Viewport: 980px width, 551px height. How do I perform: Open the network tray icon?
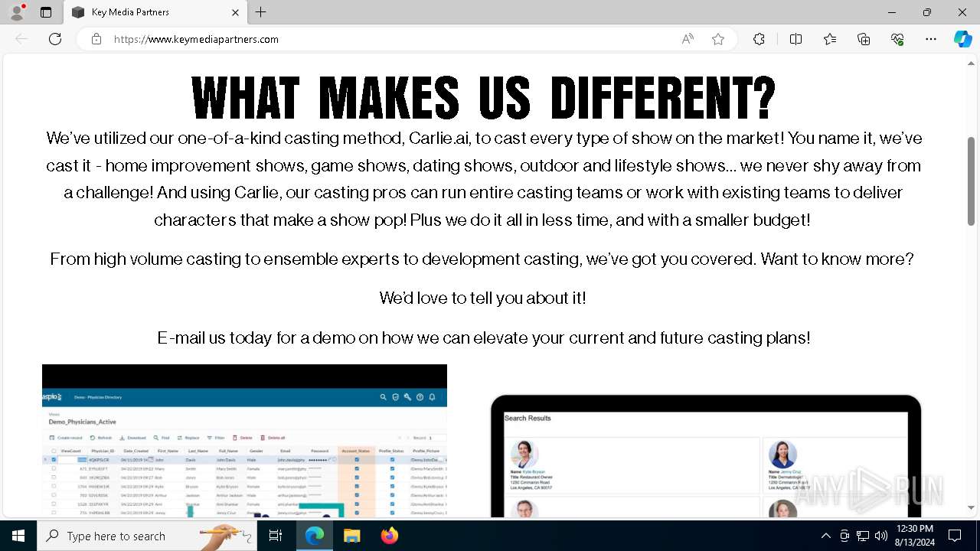pos(863,536)
